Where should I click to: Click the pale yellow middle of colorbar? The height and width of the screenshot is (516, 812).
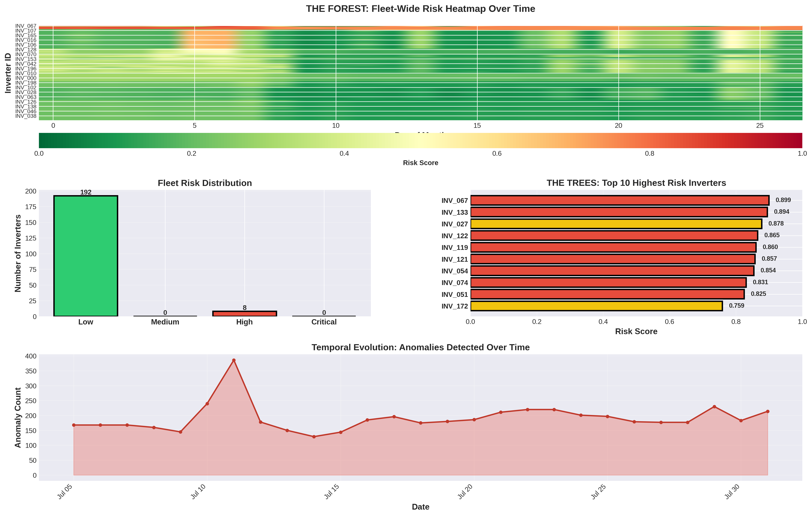(420, 140)
